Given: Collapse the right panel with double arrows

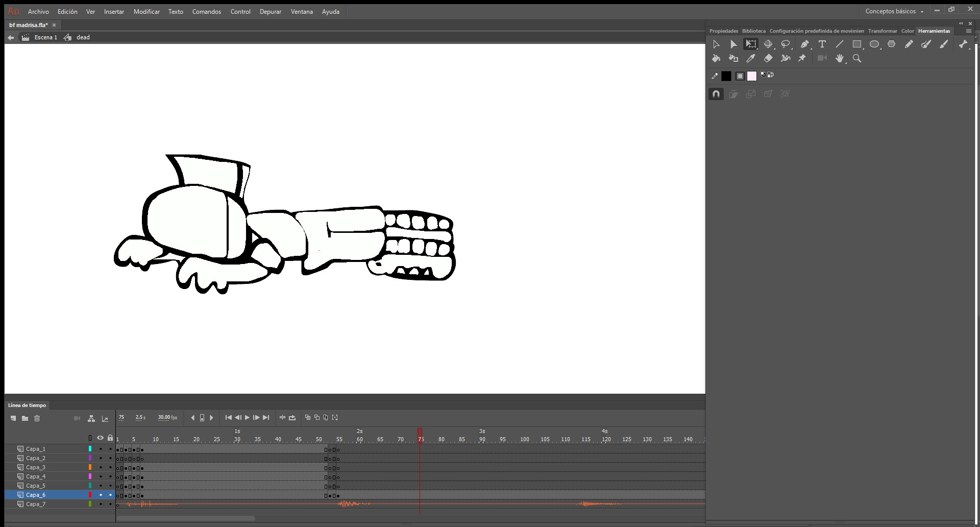Looking at the screenshot, I should (961, 23).
